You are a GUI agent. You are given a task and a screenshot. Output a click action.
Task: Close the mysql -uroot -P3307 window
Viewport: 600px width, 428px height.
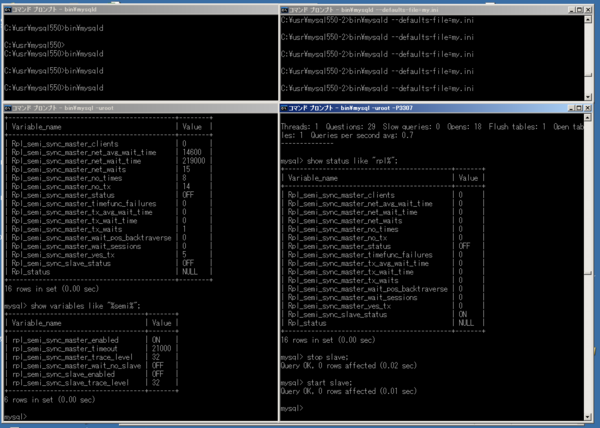pos(588,108)
